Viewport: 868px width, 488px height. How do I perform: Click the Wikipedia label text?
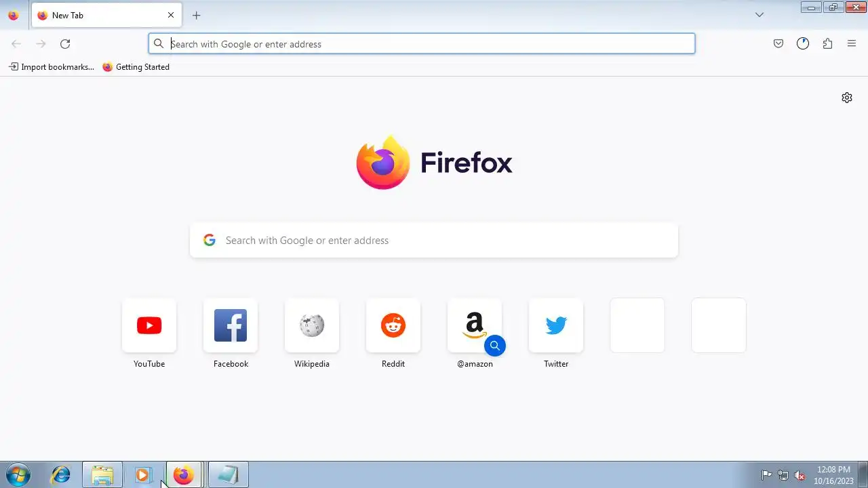[x=312, y=364]
